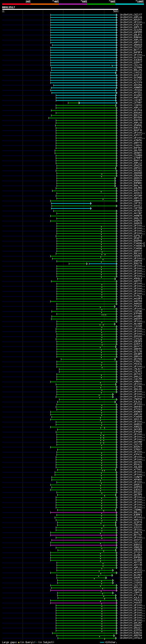Click hit label UniRef100_A4I3W7

point(131,213)
